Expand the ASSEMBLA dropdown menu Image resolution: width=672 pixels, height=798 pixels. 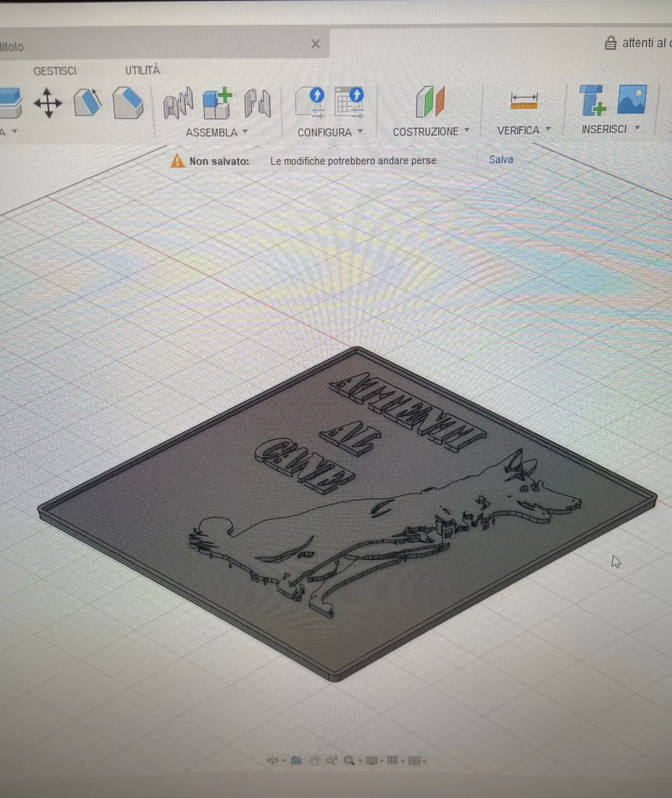click(217, 132)
